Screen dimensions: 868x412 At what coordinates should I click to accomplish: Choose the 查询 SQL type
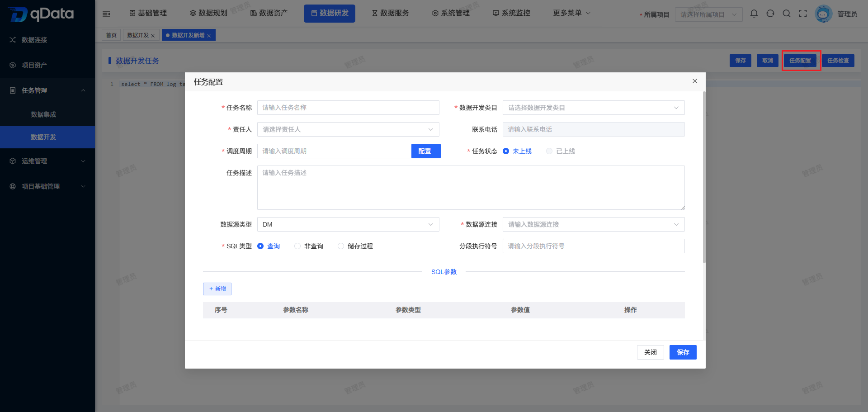pyautogui.click(x=260, y=246)
